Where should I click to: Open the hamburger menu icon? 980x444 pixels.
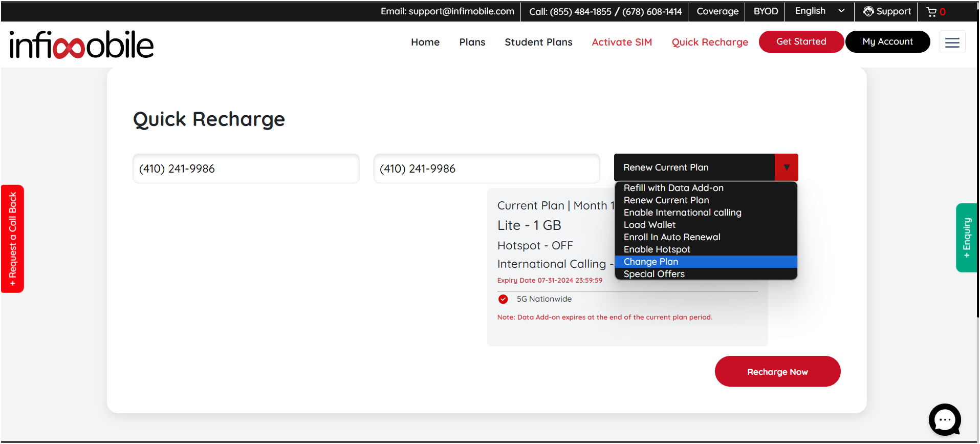tap(952, 42)
